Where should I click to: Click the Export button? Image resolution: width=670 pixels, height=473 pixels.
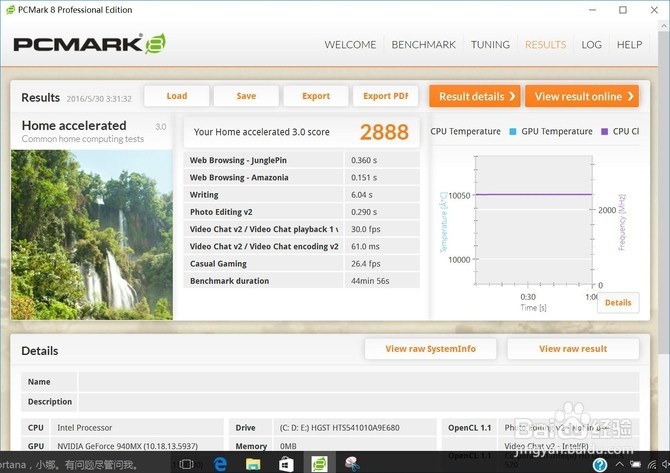316,96
